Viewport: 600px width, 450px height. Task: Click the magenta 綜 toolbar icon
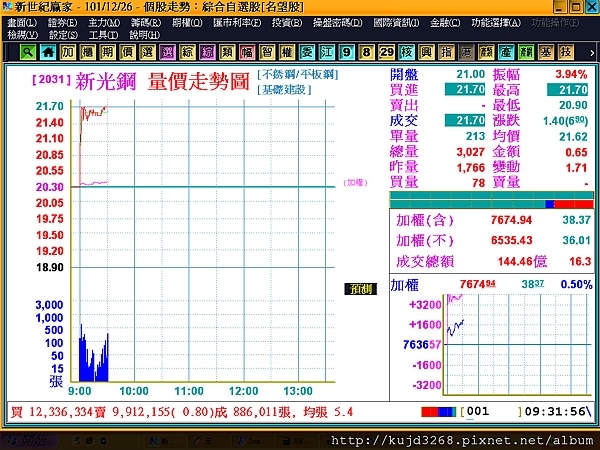click(207, 52)
